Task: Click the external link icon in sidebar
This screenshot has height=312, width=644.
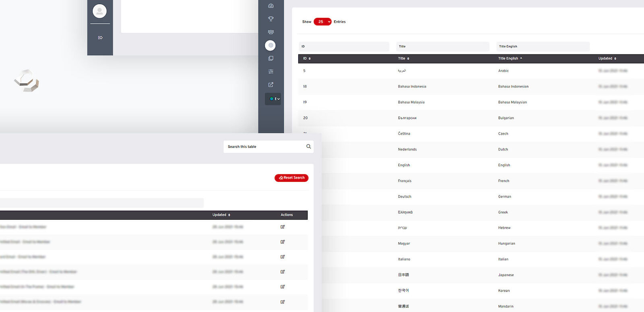Action: [x=271, y=85]
